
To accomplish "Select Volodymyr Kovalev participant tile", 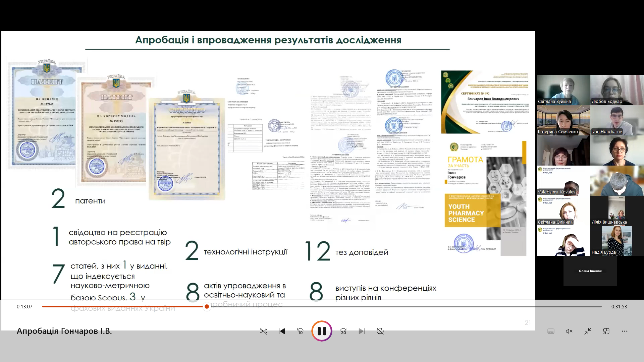I will [563, 181].
